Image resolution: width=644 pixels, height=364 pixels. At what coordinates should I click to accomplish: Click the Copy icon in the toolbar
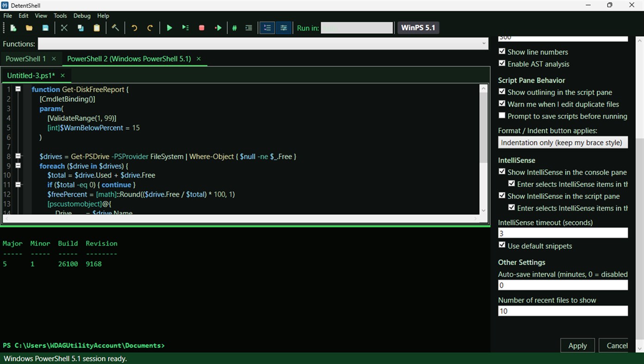coord(80,28)
